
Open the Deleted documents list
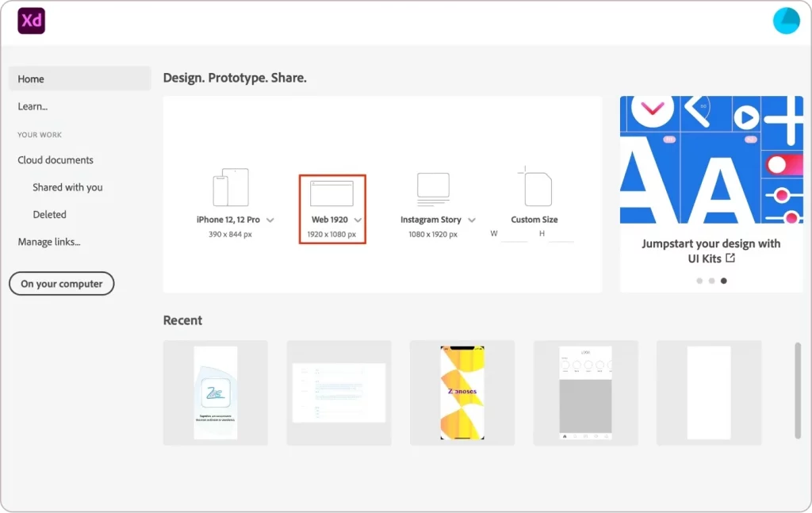(x=49, y=214)
